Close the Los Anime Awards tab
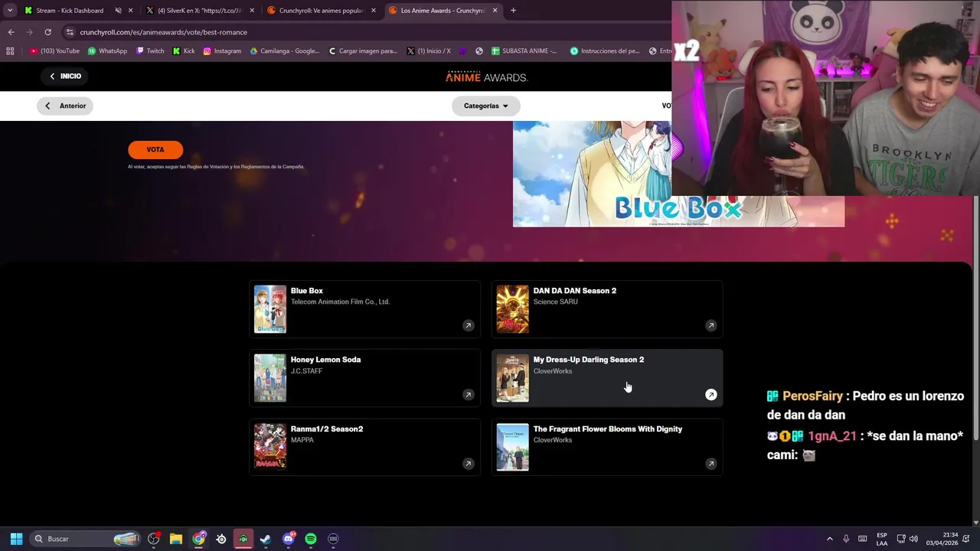This screenshot has height=551, width=980. point(495,11)
